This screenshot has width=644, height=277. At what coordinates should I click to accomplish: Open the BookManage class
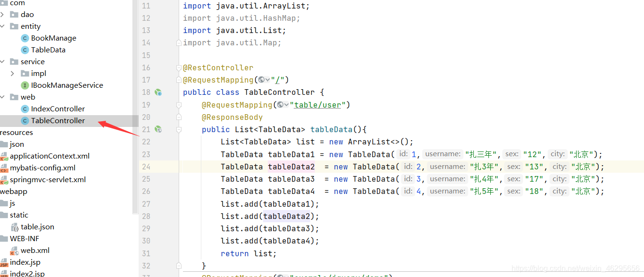tap(53, 38)
